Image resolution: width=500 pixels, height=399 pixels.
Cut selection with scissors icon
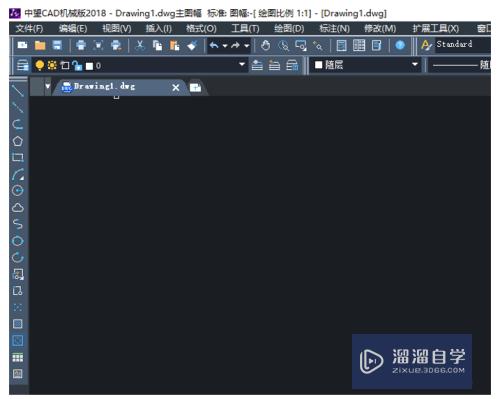click(x=140, y=45)
